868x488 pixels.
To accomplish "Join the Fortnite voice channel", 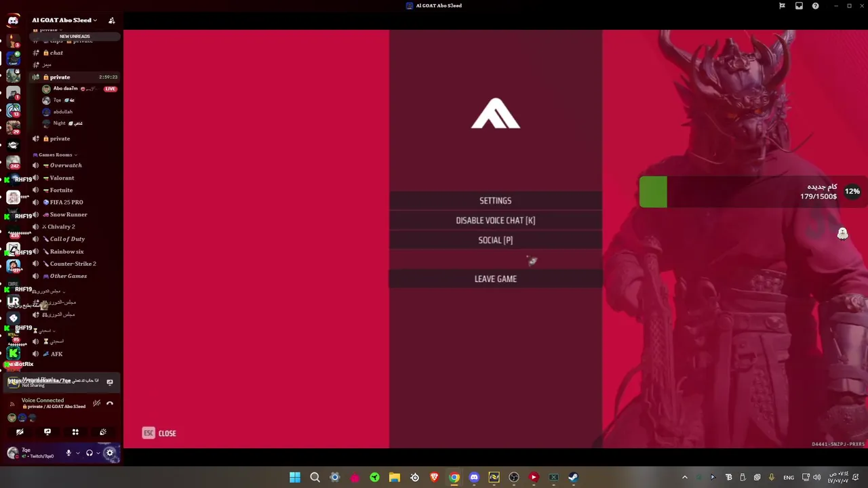I will pyautogui.click(x=75, y=190).
